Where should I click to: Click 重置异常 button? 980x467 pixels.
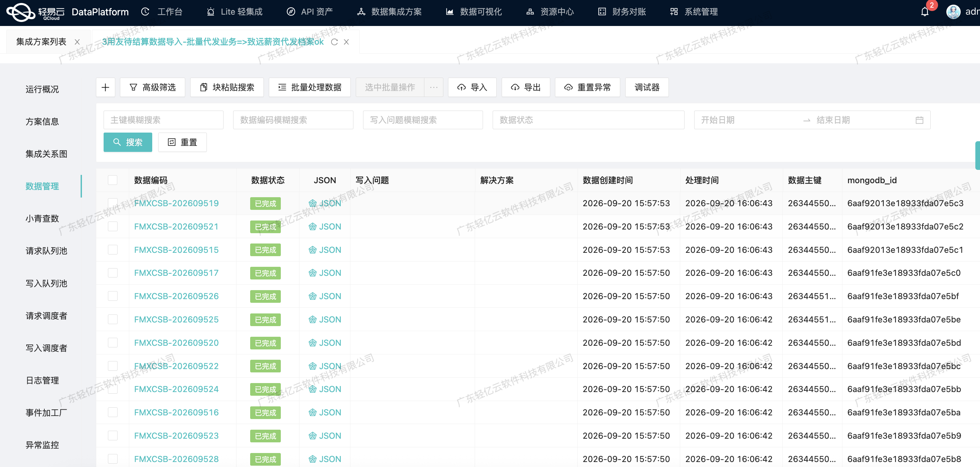point(587,88)
